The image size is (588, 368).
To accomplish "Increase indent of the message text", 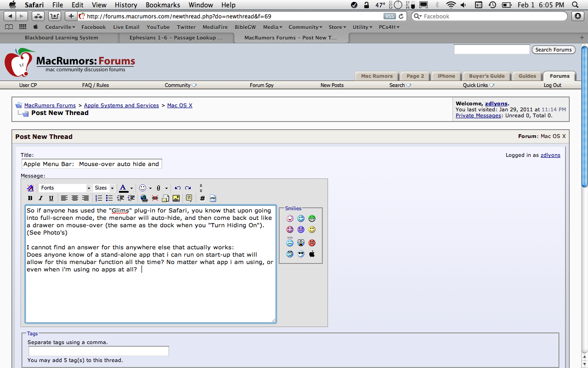I will [x=131, y=198].
